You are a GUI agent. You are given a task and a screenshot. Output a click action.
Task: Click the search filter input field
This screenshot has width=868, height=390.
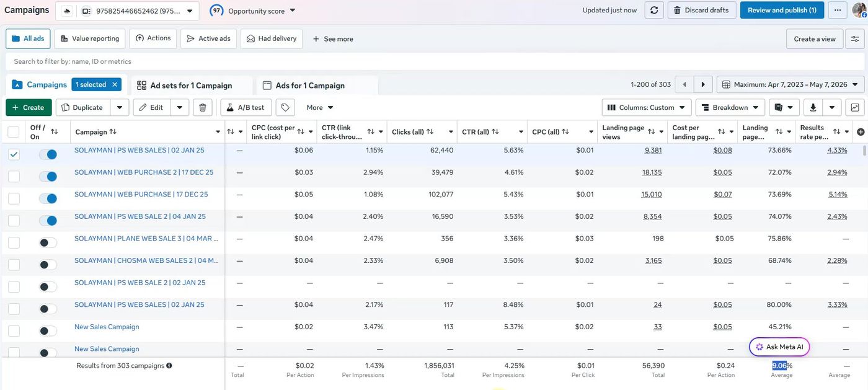434,61
